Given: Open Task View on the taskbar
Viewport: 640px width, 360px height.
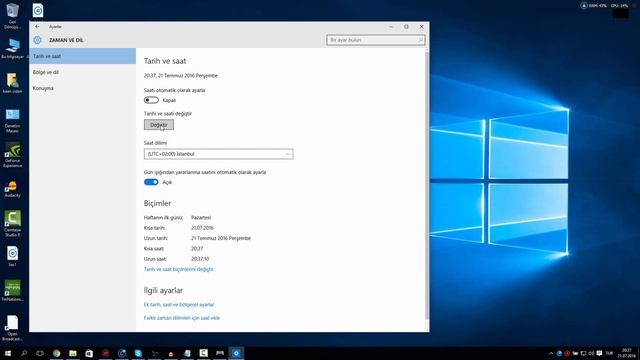Looking at the screenshot, I should click(x=40, y=353).
